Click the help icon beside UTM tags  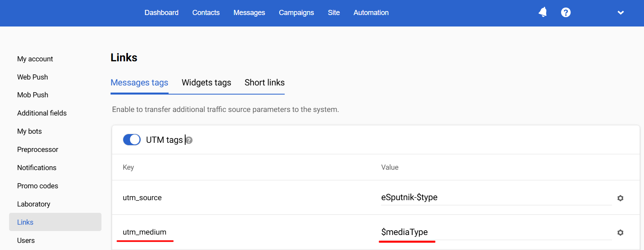pyautogui.click(x=189, y=140)
